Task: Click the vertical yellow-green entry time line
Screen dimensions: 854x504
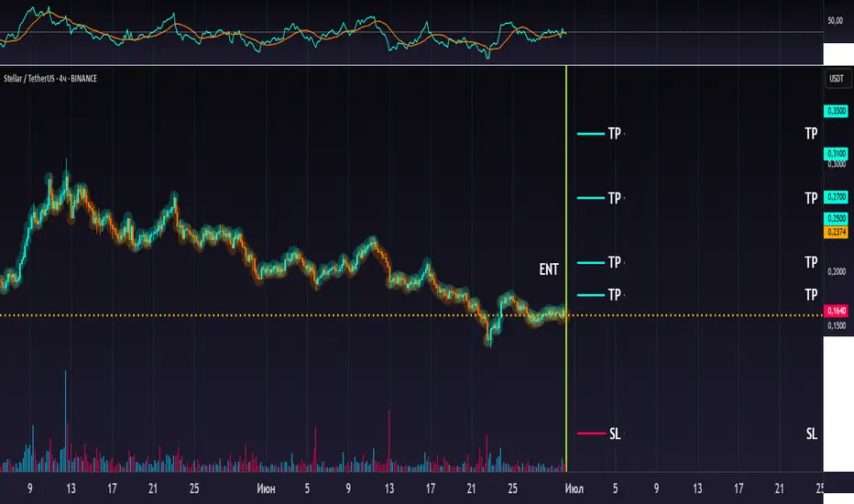Action: (x=566, y=268)
